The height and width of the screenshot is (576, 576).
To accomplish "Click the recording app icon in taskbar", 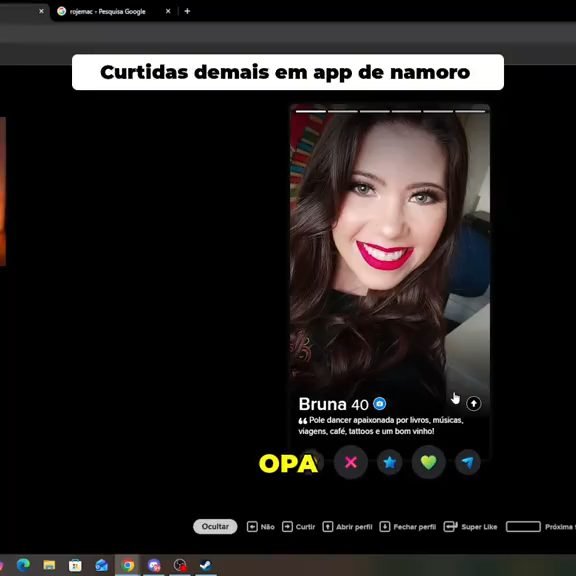I will (180, 565).
